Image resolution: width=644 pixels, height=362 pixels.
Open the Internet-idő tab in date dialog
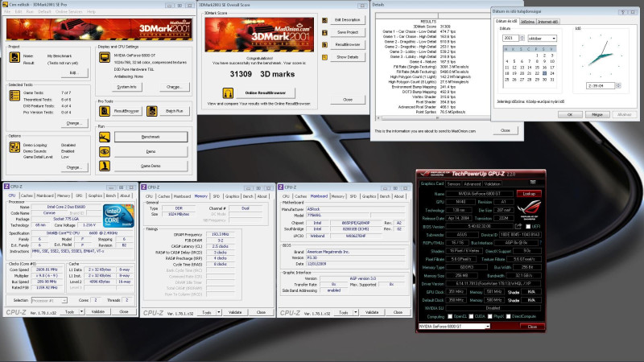pos(548,22)
